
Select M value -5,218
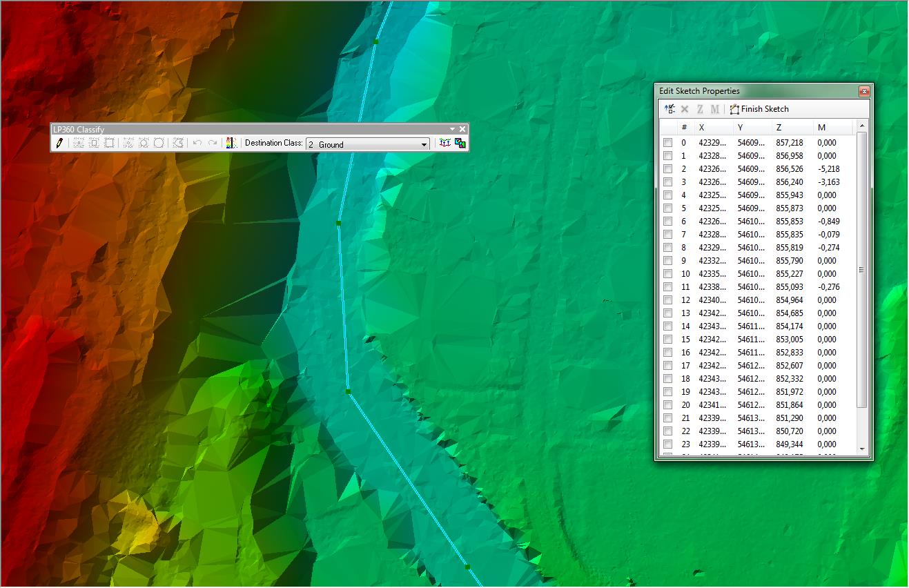click(828, 169)
